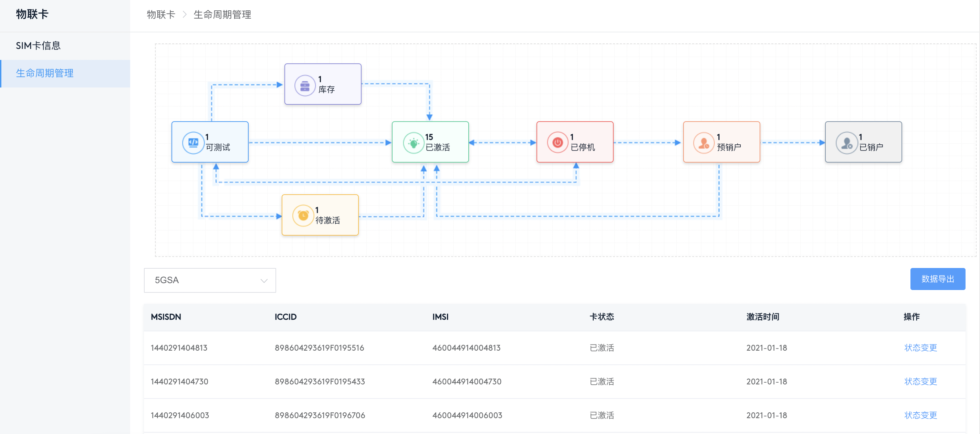Click the green activated (已激活) lightbulb icon

point(414,143)
